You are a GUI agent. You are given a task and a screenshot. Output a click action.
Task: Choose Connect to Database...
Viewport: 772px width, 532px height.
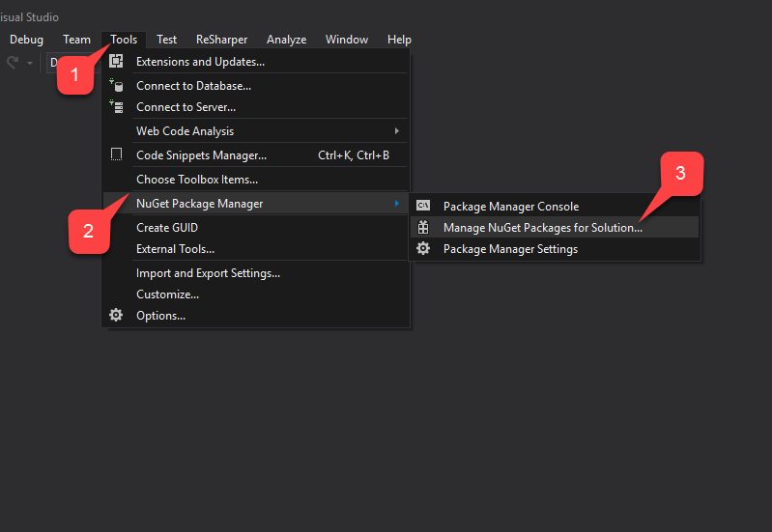255,86
